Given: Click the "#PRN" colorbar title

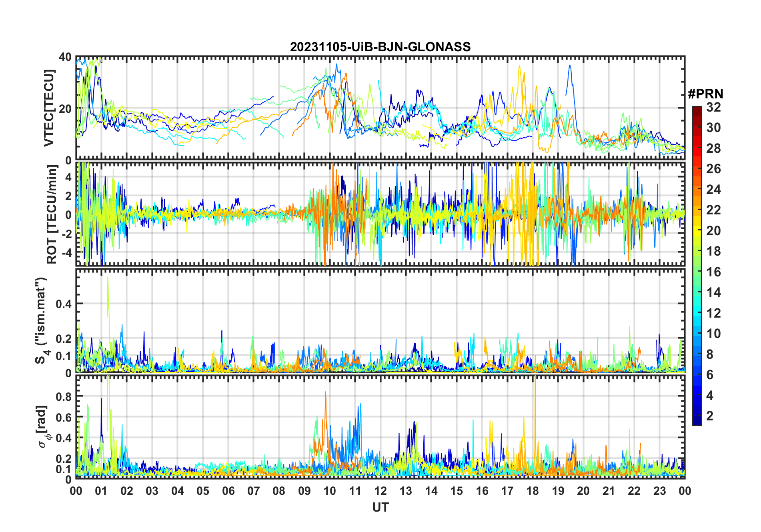Looking at the screenshot, I should (705, 94).
